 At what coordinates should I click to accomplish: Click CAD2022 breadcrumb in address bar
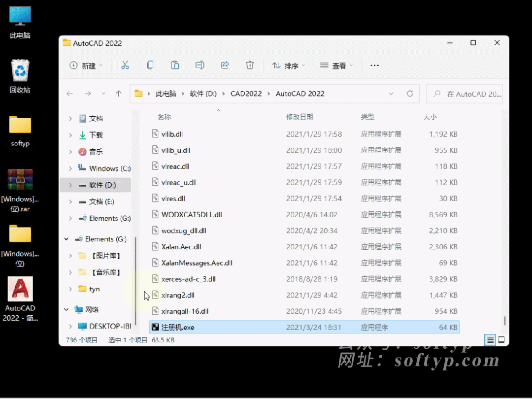[x=246, y=94]
